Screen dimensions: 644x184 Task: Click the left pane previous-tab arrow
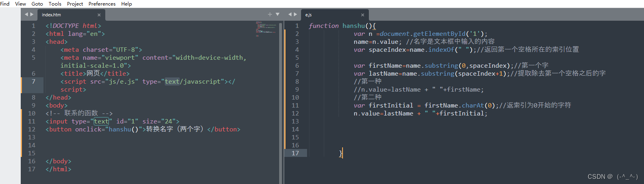click(x=26, y=14)
